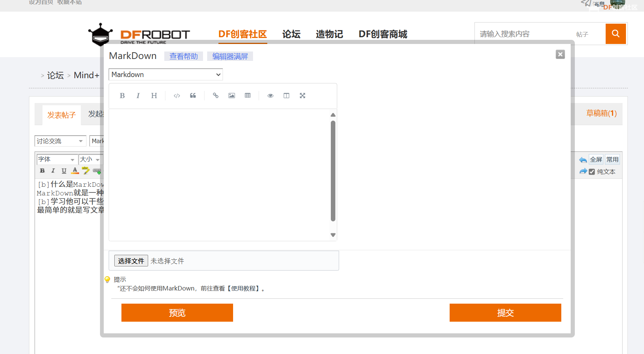Image resolution: width=644 pixels, height=354 pixels.
Task: Open the 造物记 nav item
Action: point(329,34)
